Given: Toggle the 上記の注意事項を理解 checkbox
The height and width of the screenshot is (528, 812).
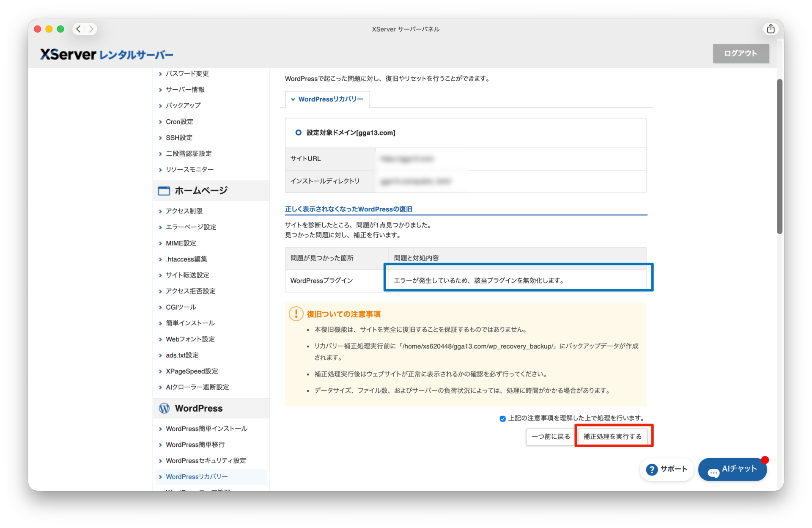Looking at the screenshot, I should click(502, 418).
